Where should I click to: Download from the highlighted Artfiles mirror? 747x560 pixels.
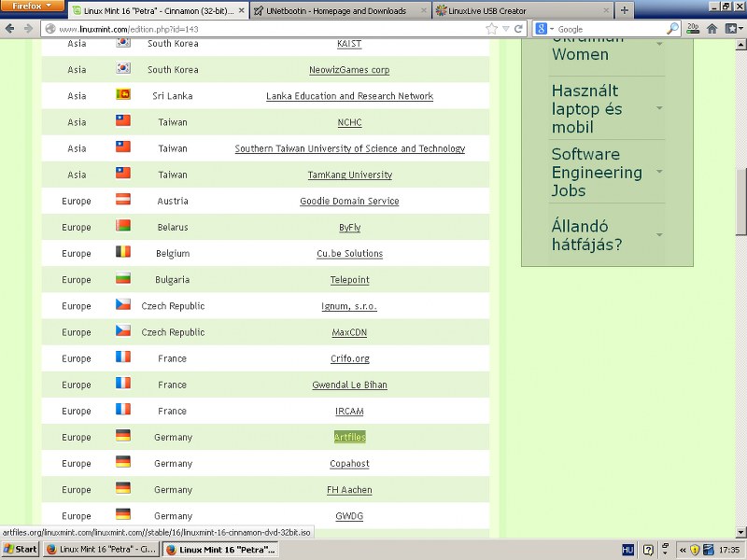[349, 437]
